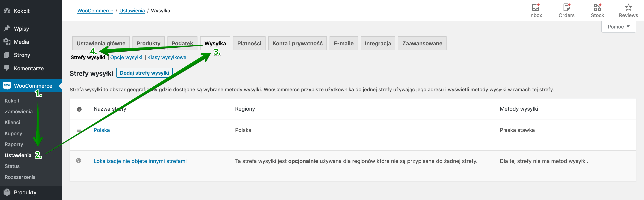This screenshot has width=644, height=200.
Task: Open the Klasy wysyłkowe subsection link
Action: [x=167, y=57]
